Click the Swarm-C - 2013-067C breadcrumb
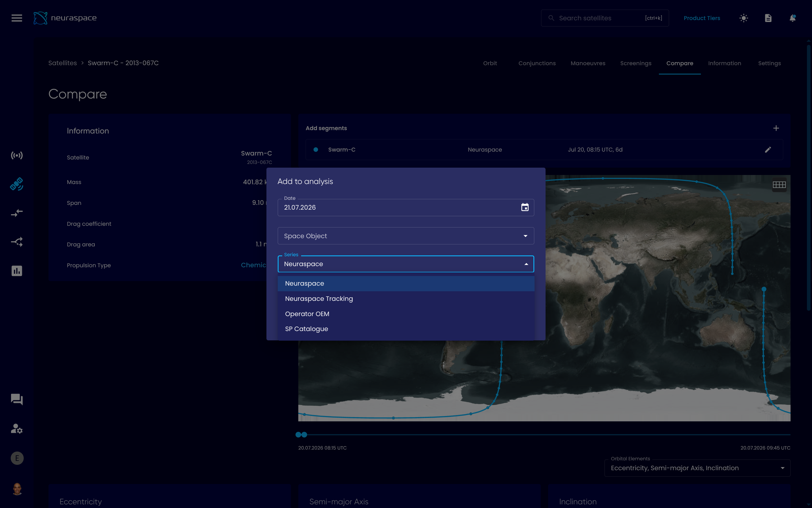Viewport: 812px width, 508px height. point(123,63)
